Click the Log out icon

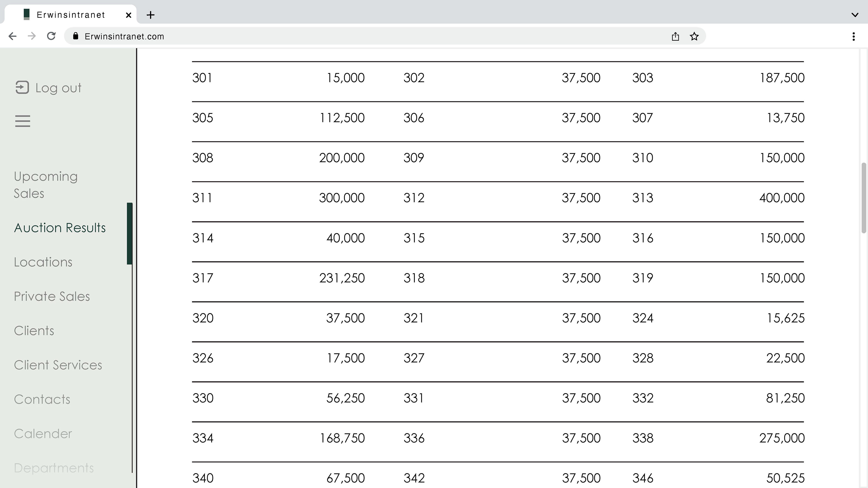[x=22, y=88]
